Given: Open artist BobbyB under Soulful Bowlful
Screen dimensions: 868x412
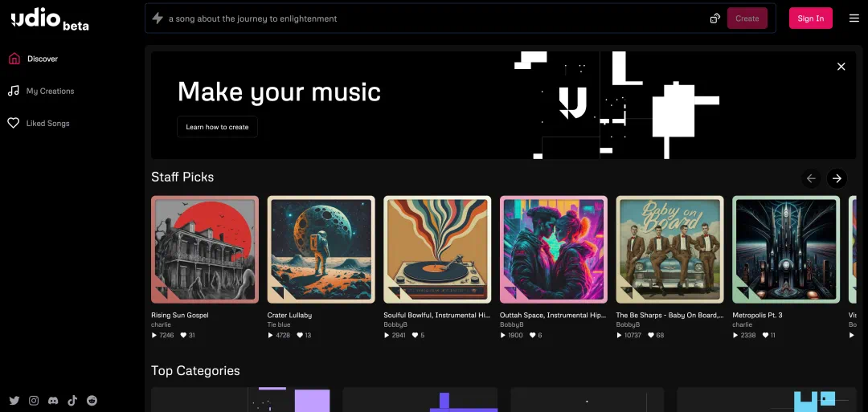Looking at the screenshot, I should coord(395,324).
